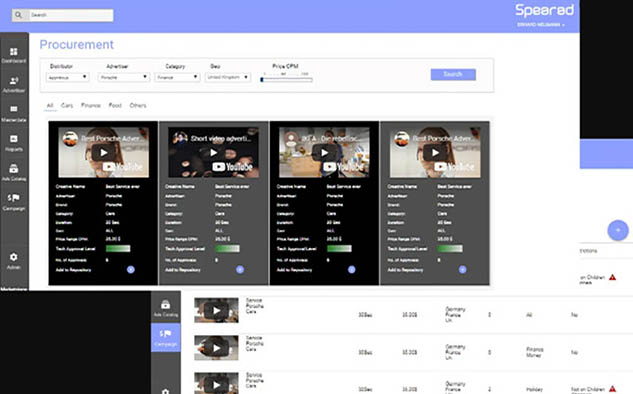Click the 'Add to Repository' label on first card

pyautogui.click(x=73, y=270)
